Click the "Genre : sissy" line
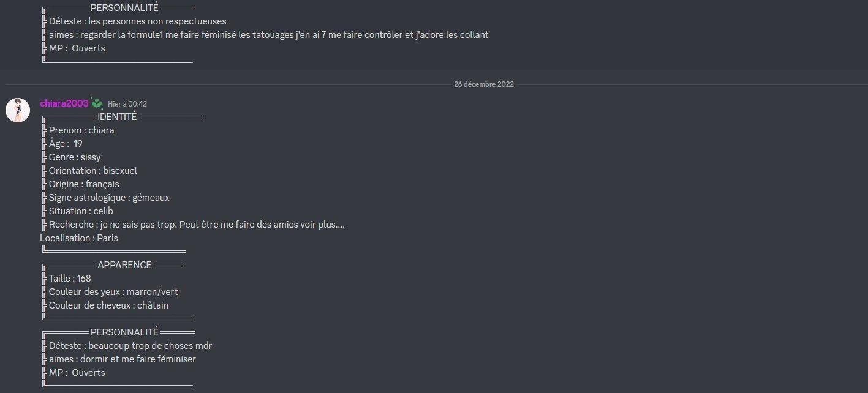868x393 pixels. point(74,157)
